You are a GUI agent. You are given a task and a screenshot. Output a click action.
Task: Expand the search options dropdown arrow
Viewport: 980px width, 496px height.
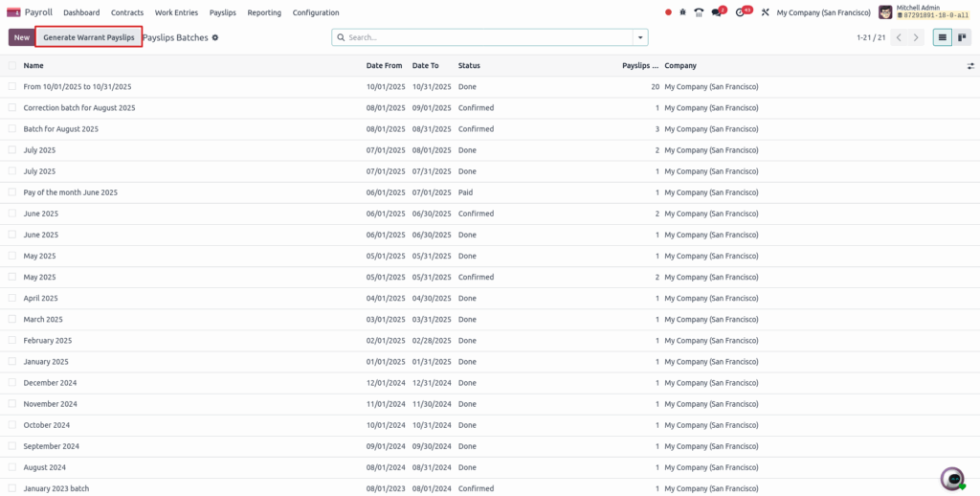(640, 37)
